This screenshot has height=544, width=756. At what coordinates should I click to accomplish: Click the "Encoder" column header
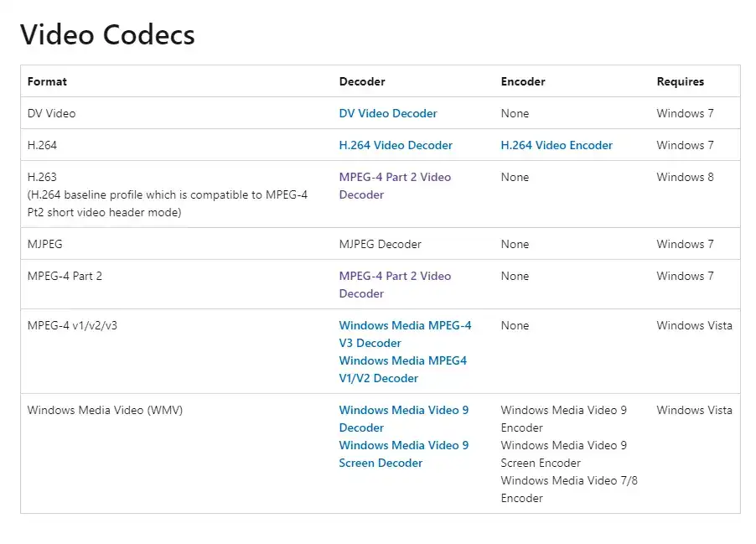point(523,81)
